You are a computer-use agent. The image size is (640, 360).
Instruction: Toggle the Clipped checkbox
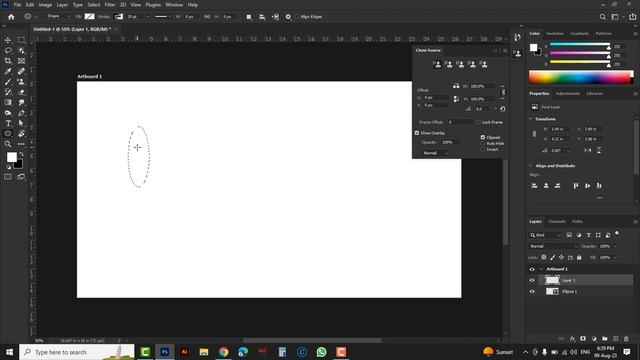(483, 138)
